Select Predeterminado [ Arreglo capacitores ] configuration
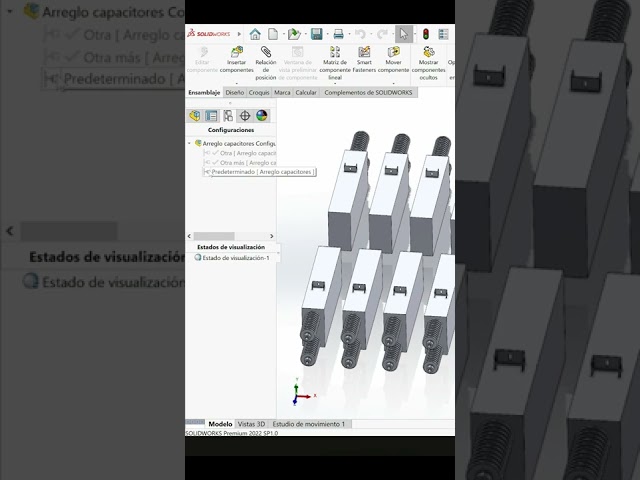Viewport: 640px width, 480px height. [260, 172]
